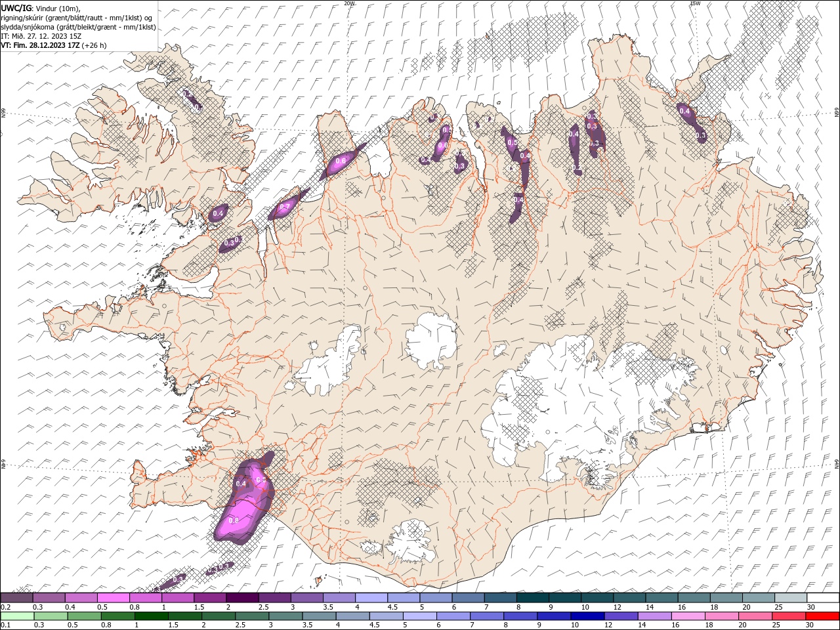The height and width of the screenshot is (630, 840).
Task: Click the 20W longitude label at the top
Action: click(349, 3)
